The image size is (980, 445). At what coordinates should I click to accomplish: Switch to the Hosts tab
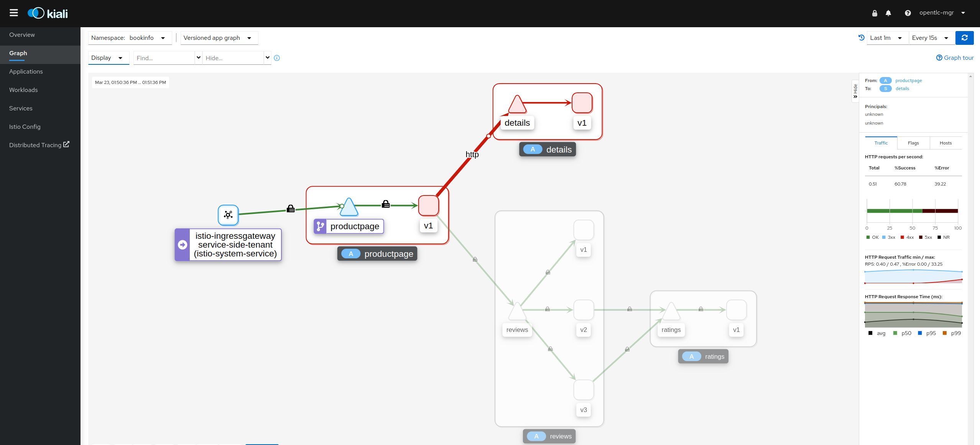click(945, 143)
